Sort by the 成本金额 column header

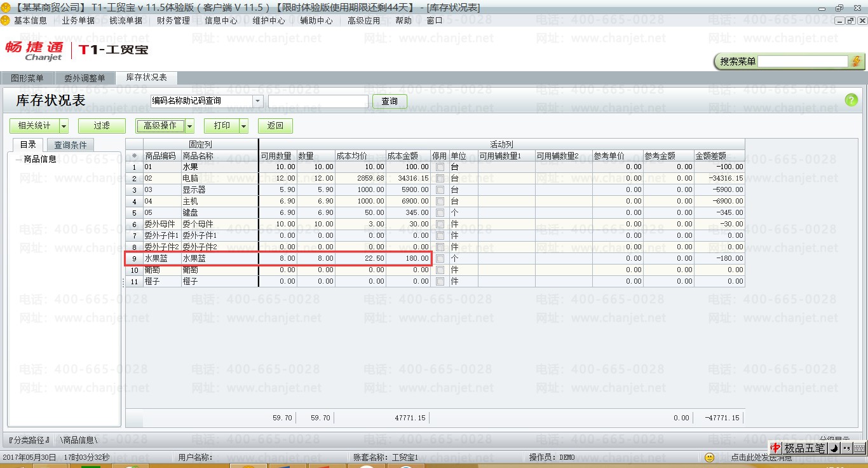point(408,156)
